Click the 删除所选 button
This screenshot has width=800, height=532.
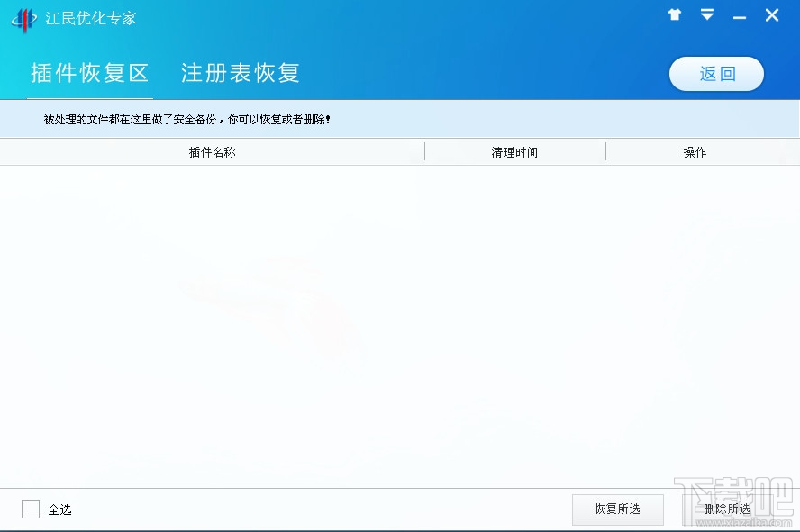tap(726, 509)
